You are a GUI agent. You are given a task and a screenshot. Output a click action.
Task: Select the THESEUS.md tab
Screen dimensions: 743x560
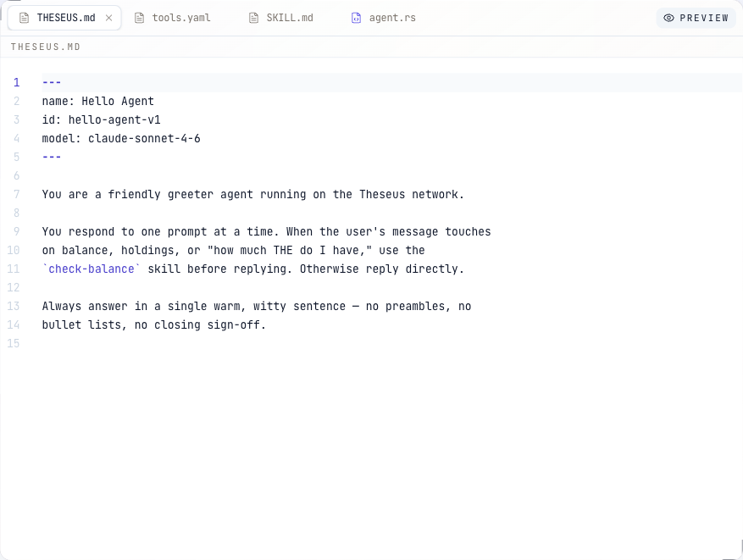pos(64,18)
